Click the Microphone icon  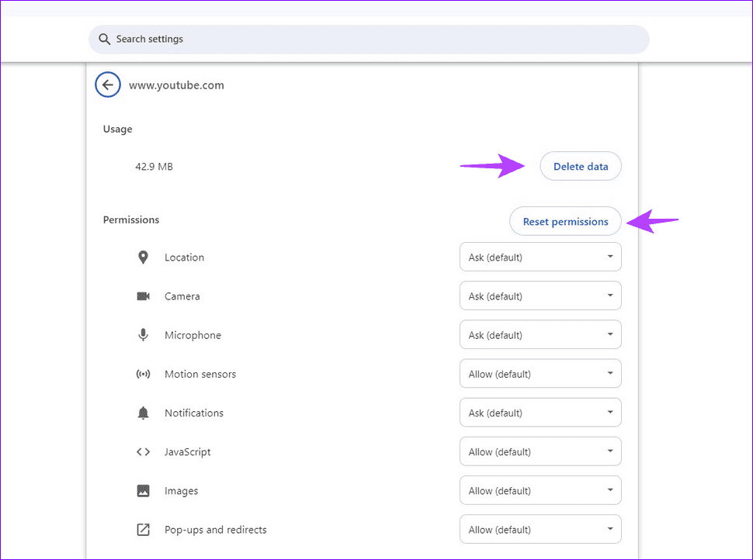tap(144, 334)
